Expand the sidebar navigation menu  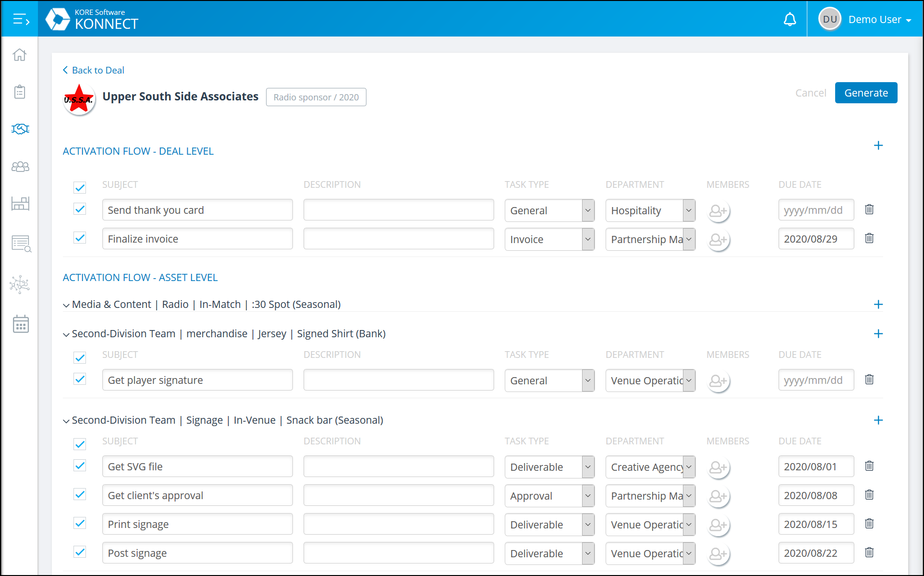(x=21, y=19)
